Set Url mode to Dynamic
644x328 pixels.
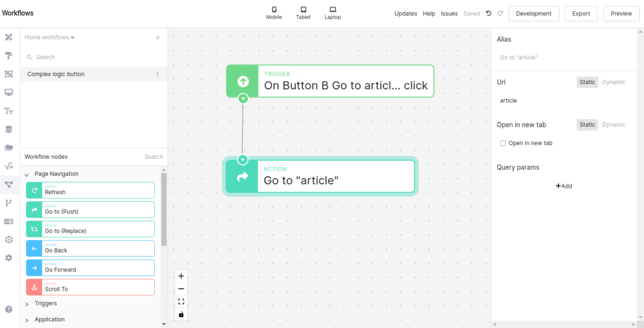pyautogui.click(x=613, y=82)
